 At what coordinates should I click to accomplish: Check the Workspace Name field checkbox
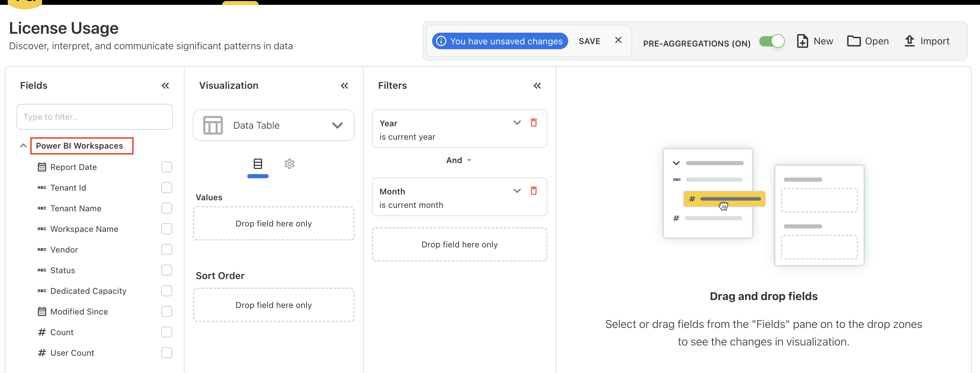(166, 229)
